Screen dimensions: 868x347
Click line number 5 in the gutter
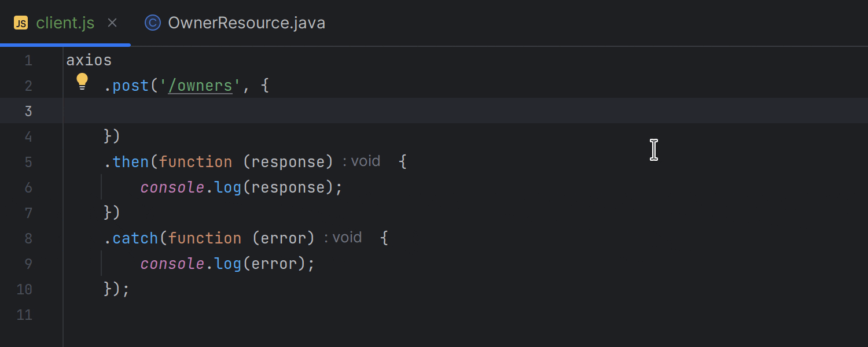[28, 162]
